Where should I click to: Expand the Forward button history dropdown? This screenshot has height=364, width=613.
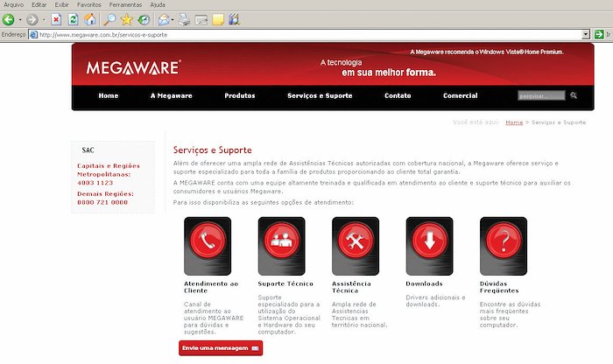44,19
